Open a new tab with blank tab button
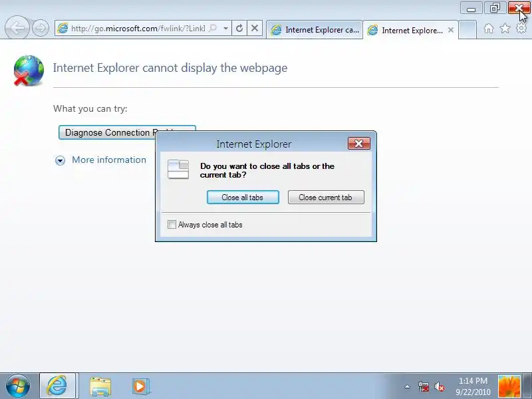532x399 pixels. point(467,29)
